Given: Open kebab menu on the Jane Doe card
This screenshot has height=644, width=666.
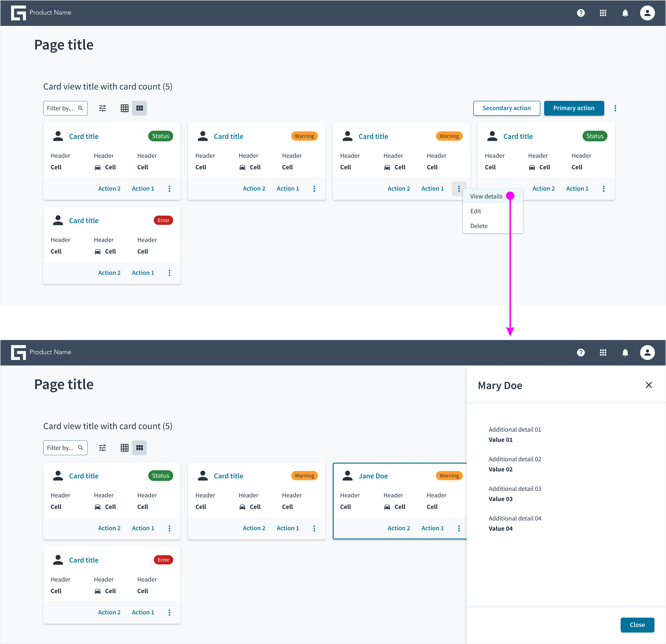Looking at the screenshot, I should pyautogui.click(x=459, y=528).
